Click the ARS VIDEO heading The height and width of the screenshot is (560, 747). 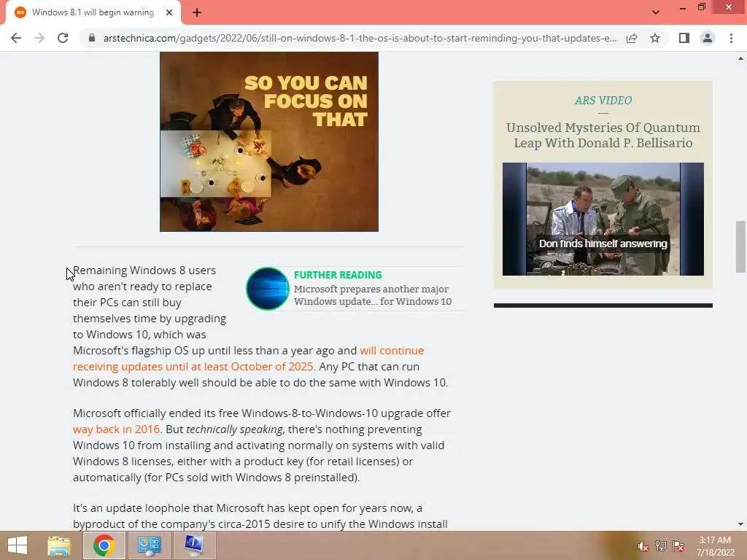[603, 101]
